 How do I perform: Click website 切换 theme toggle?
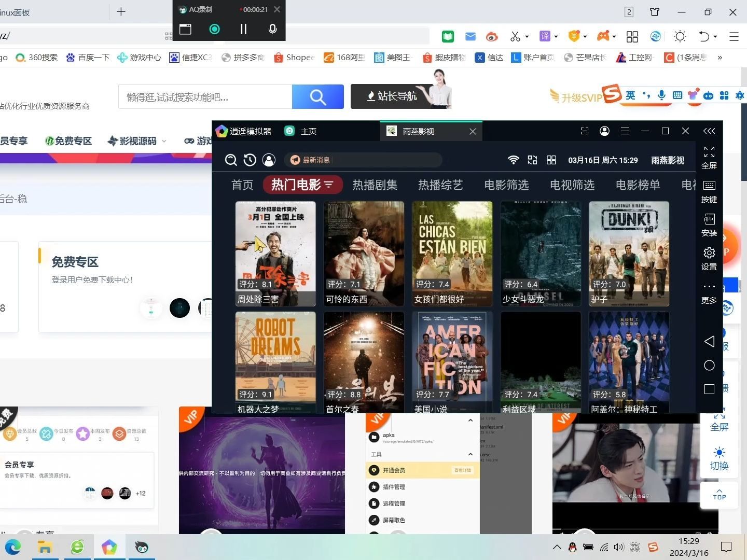click(x=719, y=459)
